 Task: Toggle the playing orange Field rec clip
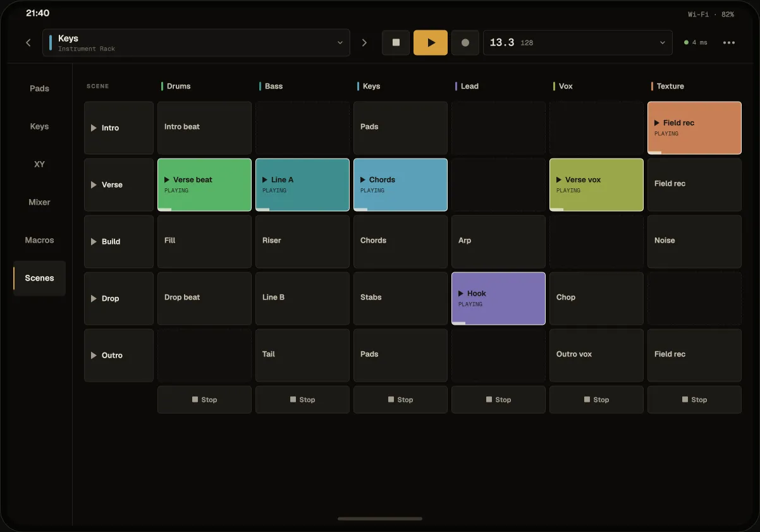[x=694, y=128]
